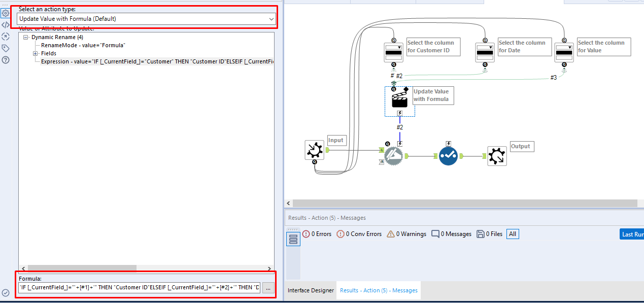Switch to Results - Action (5) - Messages tab
The image size is (644, 303).
coord(379,290)
